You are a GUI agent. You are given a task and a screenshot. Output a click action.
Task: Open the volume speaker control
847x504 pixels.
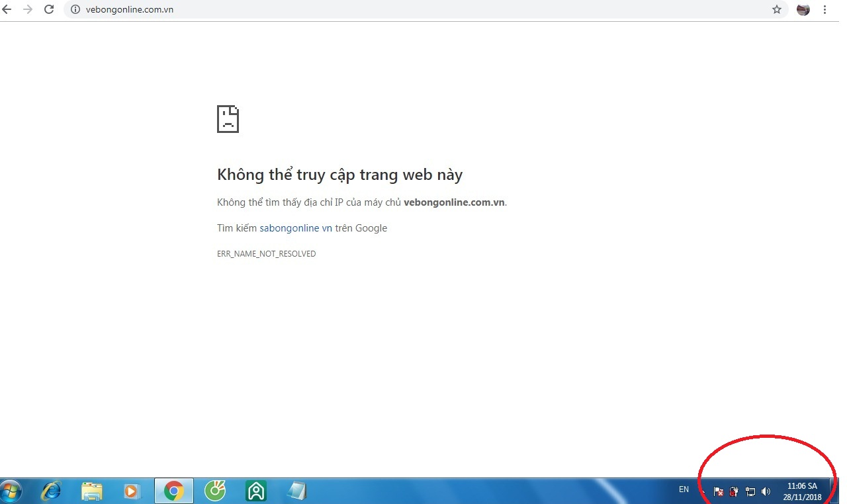pos(766,491)
